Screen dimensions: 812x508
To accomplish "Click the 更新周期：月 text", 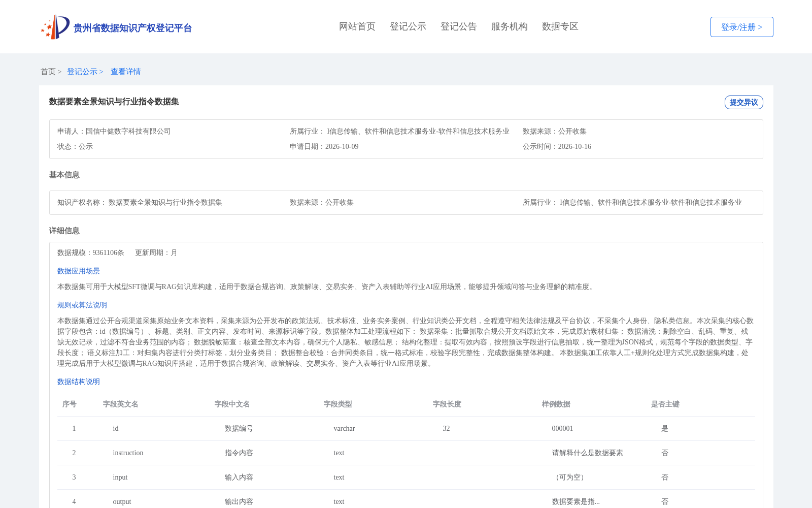I will click(x=156, y=252).
